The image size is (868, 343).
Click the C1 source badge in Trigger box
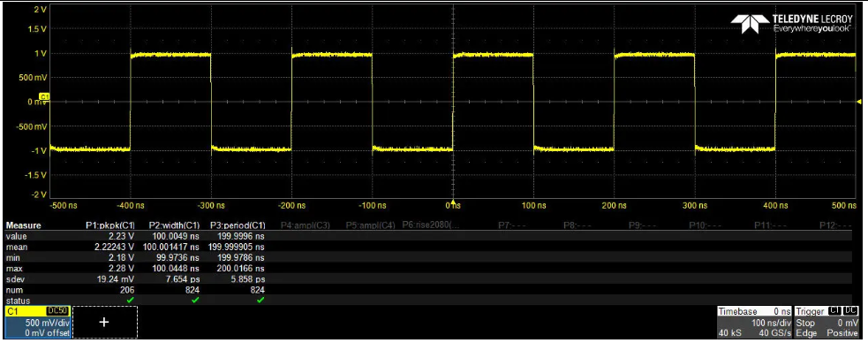pos(834,311)
